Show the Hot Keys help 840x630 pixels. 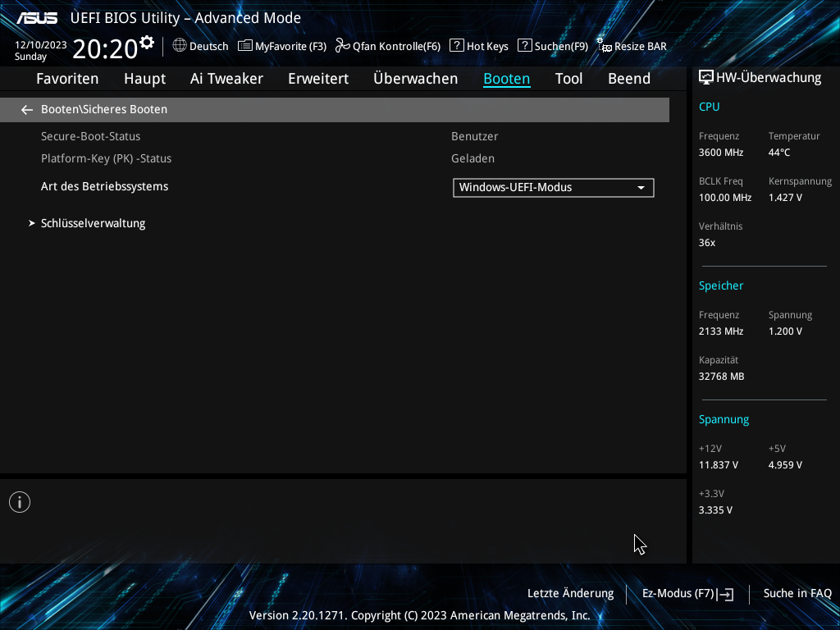479,46
